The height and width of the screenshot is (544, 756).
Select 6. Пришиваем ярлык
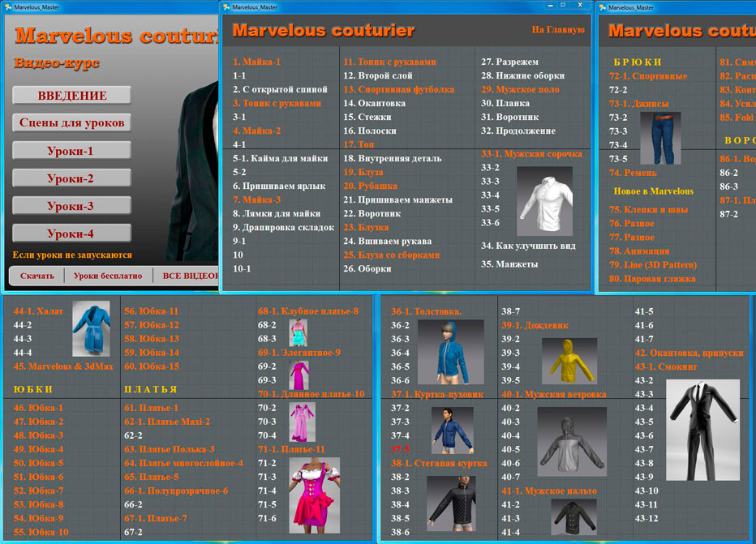[279, 186]
